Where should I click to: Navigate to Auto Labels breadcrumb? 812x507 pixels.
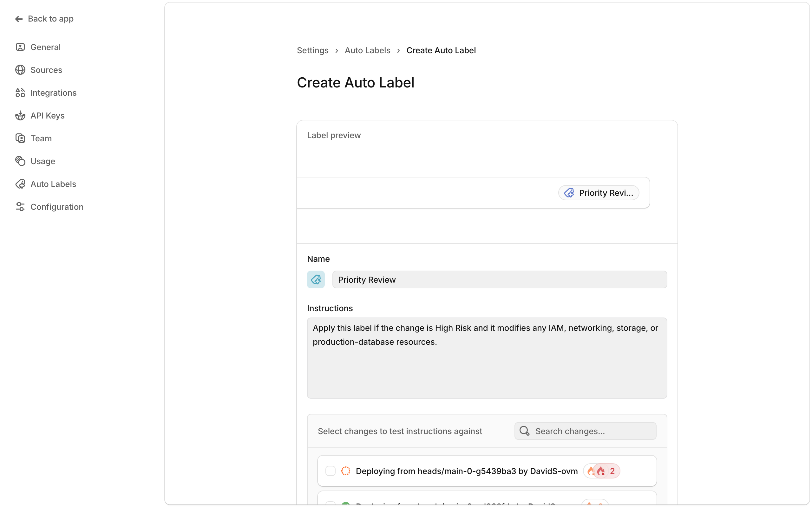(x=367, y=50)
